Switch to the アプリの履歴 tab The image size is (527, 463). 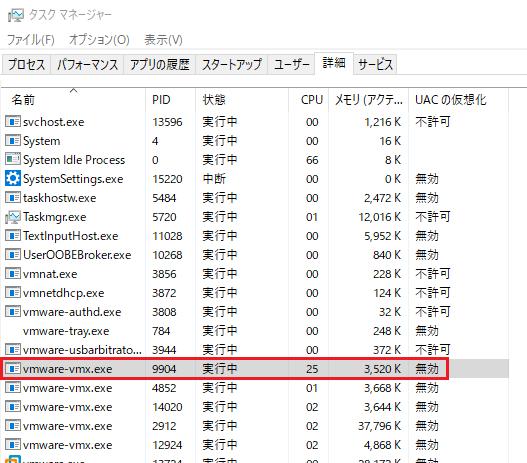click(x=160, y=65)
